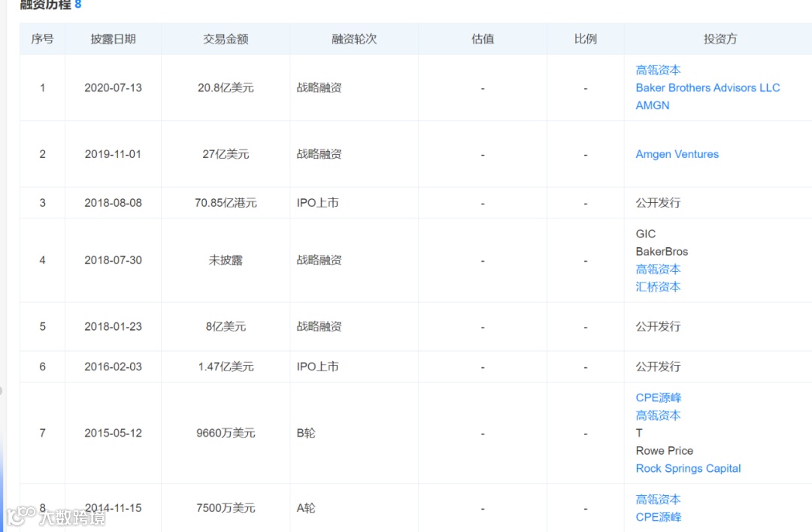The height and width of the screenshot is (532, 812).
Task: Select the 披露日期 column header
Action: tap(113, 39)
